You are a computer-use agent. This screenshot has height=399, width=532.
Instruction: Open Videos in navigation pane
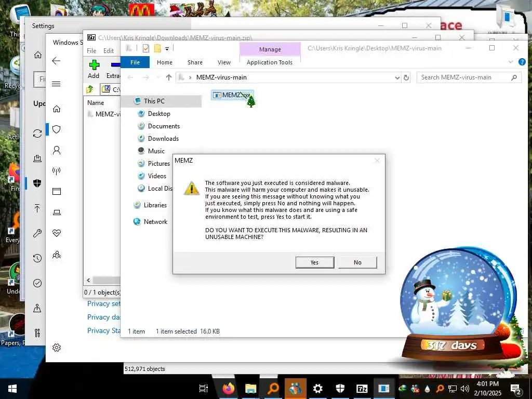(x=157, y=176)
